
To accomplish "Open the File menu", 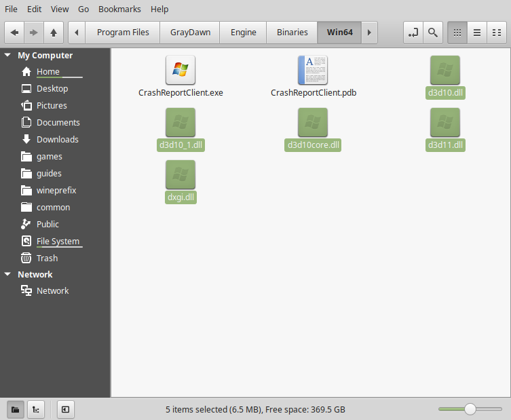I will tap(11, 9).
